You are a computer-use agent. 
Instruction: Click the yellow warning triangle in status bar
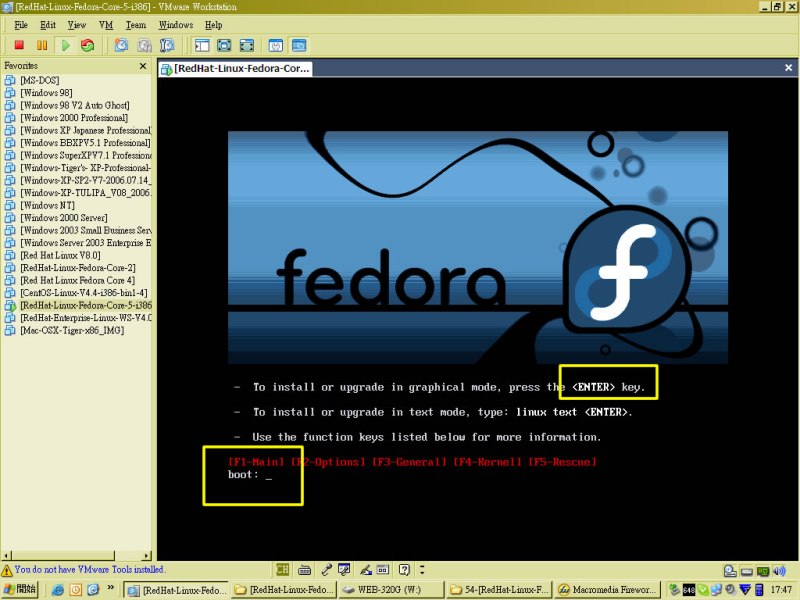[x=7, y=570]
